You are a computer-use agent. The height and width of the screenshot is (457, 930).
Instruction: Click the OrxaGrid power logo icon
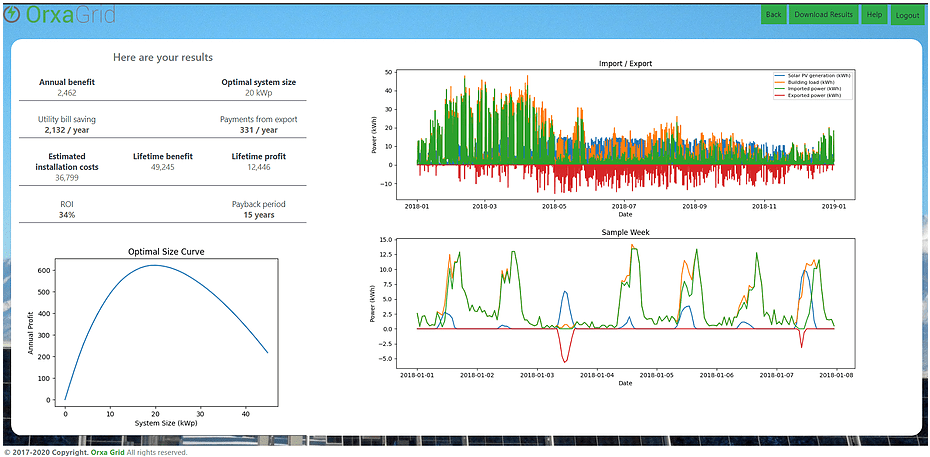click(12, 14)
